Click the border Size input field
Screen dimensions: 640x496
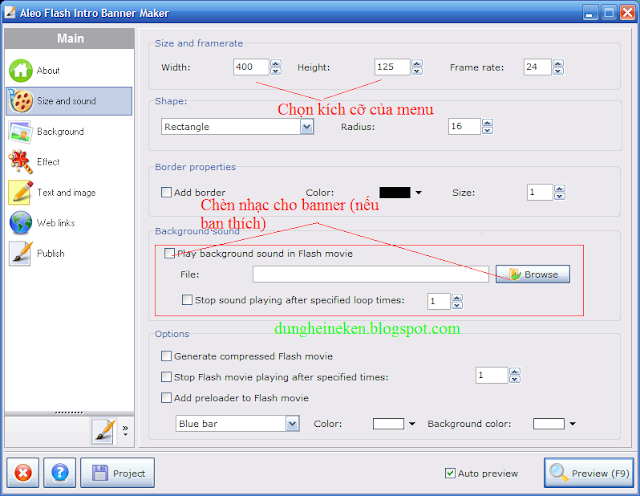(540, 192)
